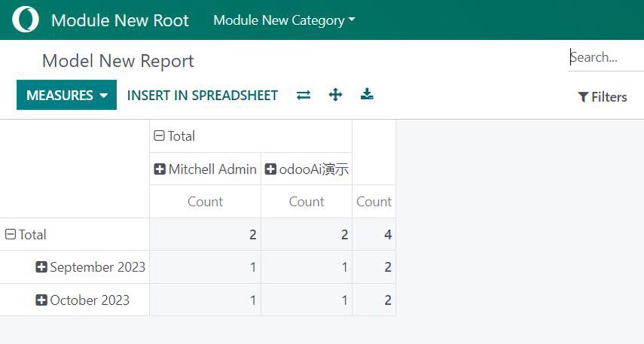Expand the September 2023 row
The height and width of the screenshot is (344, 644).
pos(42,267)
